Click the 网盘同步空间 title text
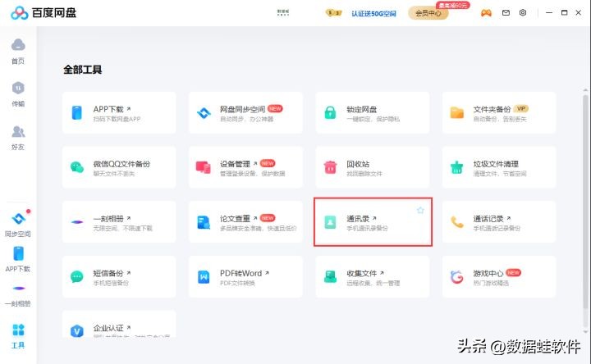Screen dimensions: 591x364 243,109
